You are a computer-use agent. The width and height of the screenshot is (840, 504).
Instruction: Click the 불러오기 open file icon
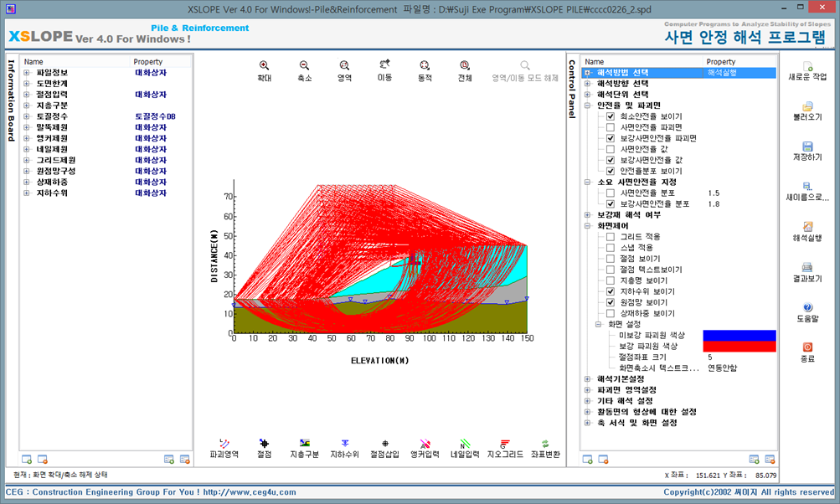807,106
